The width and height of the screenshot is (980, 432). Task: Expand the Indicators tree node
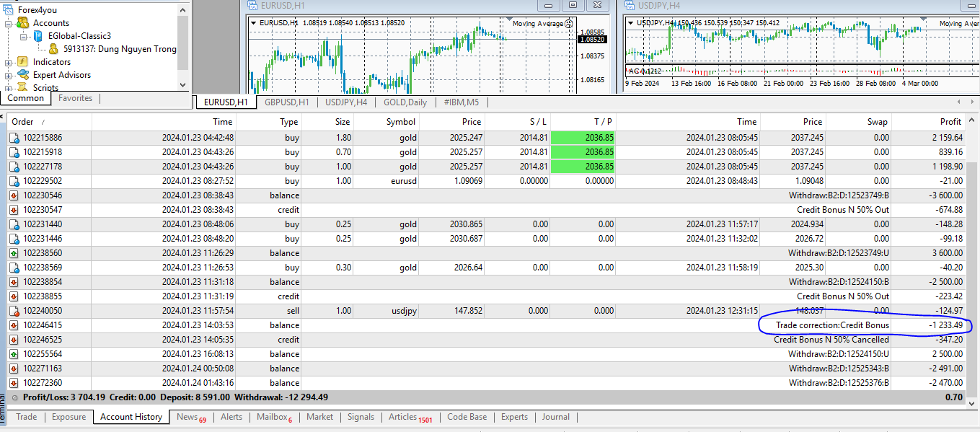pos(9,62)
